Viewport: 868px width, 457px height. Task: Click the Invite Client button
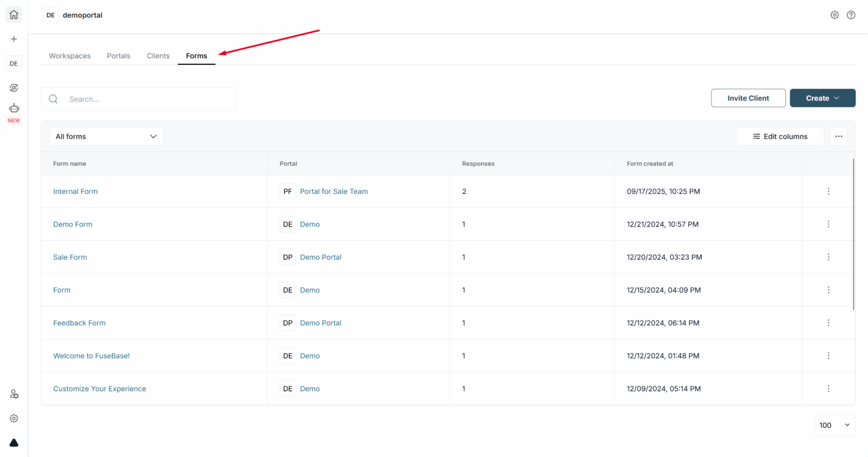(748, 98)
